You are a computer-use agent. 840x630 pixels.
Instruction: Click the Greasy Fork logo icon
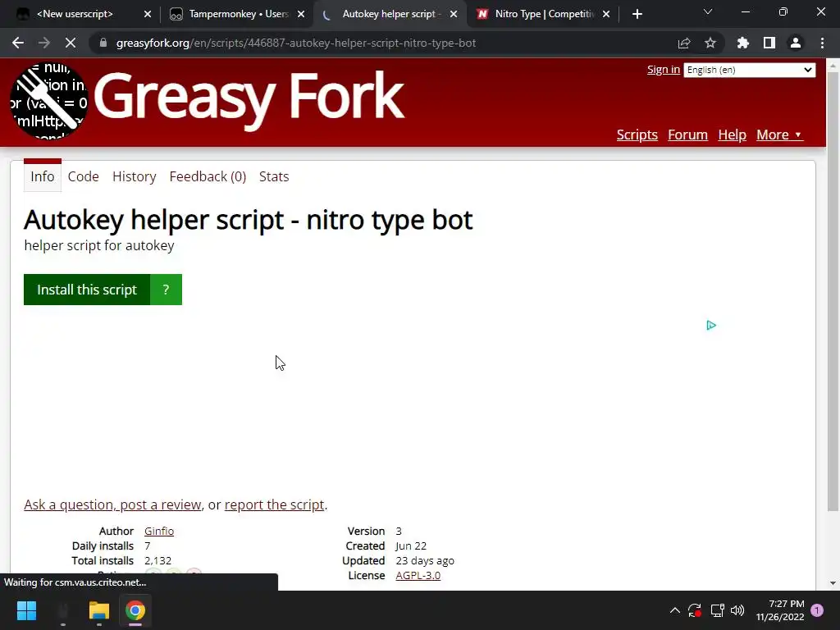click(x=48, y=101)
